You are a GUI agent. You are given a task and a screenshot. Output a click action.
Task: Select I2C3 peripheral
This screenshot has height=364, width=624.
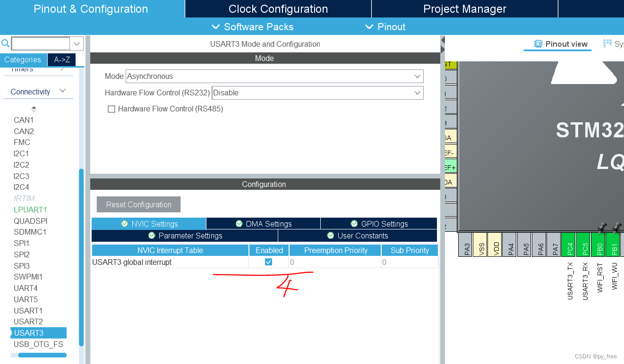tap(21, 176)
